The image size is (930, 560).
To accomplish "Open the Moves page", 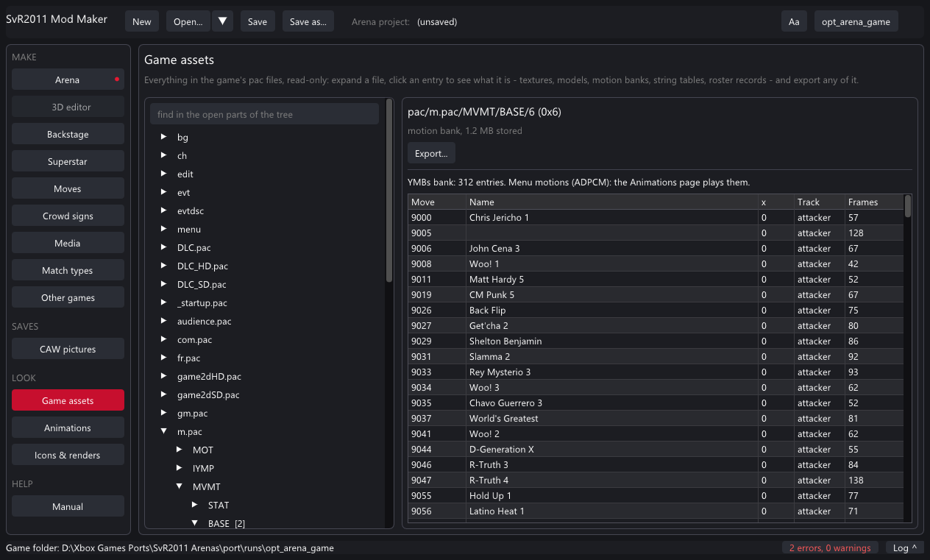I will tap(68, 188).
